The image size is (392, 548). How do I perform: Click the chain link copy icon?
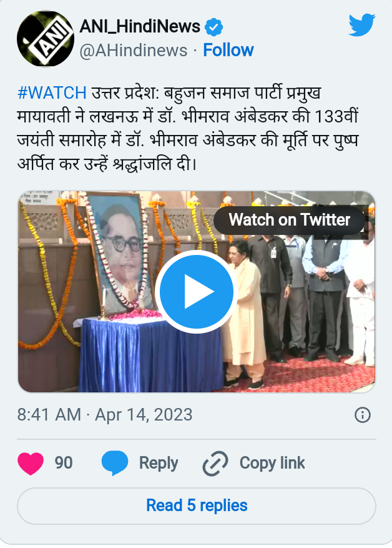pyautogui.click(x=215, y=464)
